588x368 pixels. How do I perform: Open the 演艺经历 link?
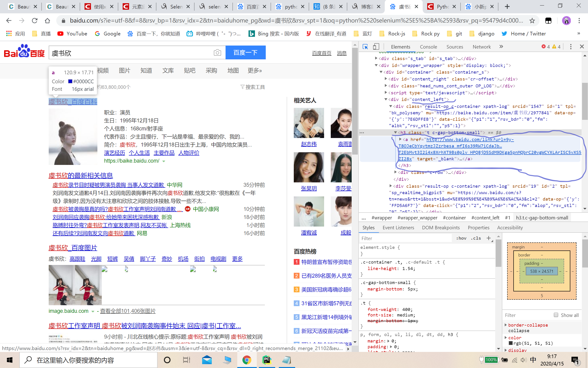(114, 153)
